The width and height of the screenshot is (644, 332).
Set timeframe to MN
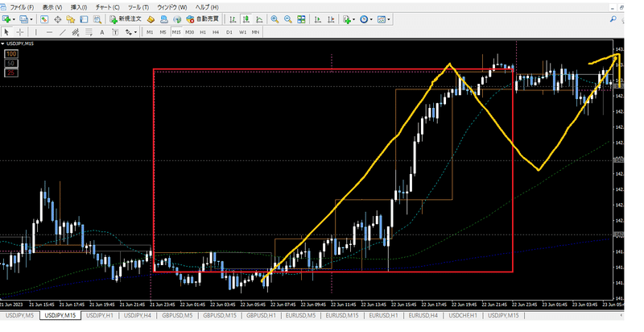pos(255,32)
